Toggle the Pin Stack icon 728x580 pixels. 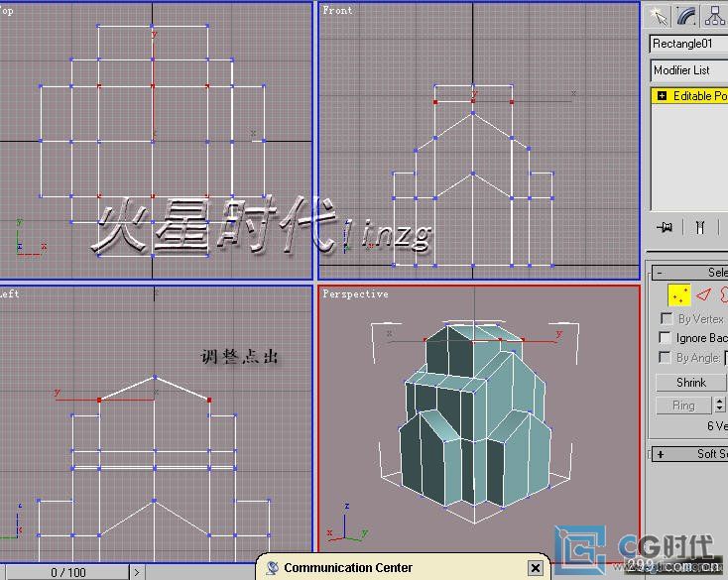[x=665, y=227]
